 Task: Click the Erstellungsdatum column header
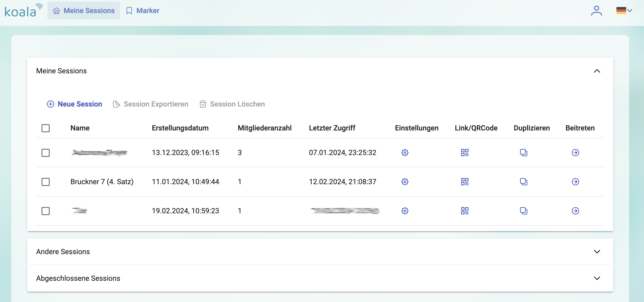point(180,128)
